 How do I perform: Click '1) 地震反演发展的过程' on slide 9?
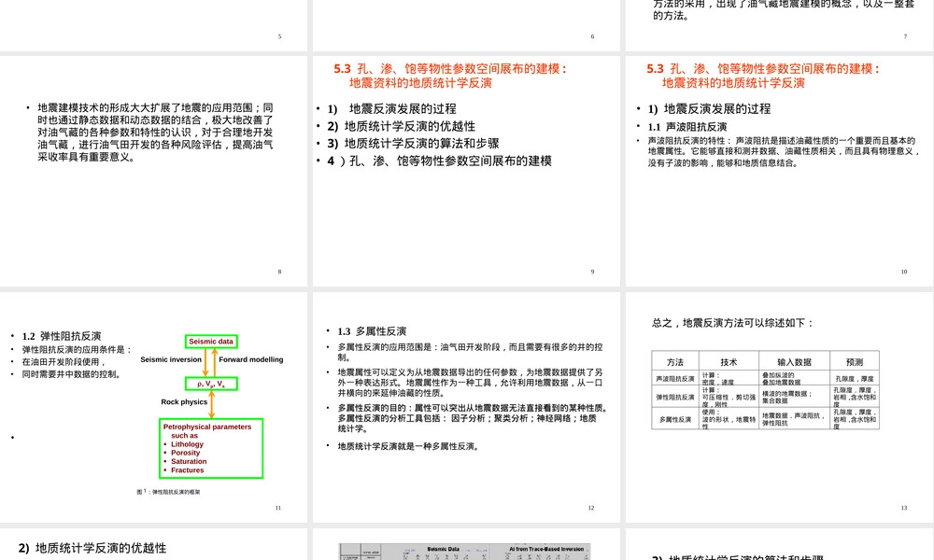click(391, 109)
